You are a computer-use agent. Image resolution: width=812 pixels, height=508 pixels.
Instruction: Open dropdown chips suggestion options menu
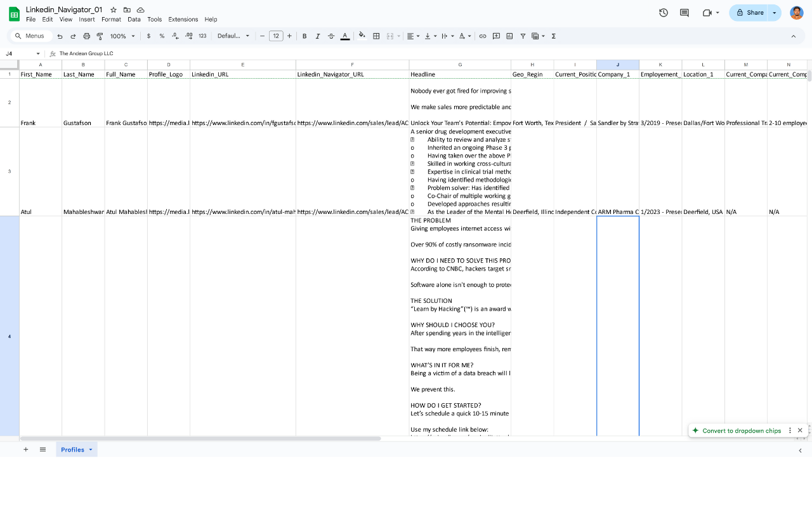pyautogui.click(x=790, y=431)
